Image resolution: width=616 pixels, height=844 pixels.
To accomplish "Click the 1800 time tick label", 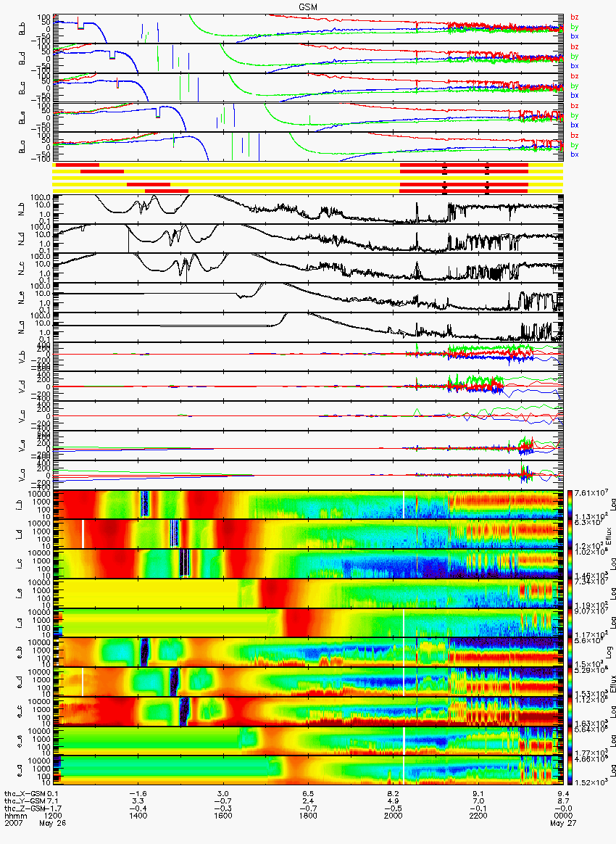I will [308, 816].
